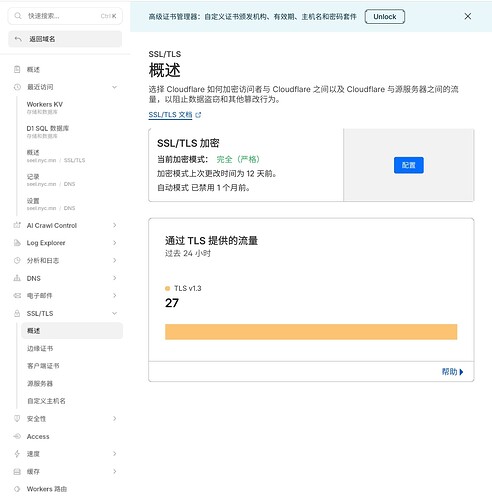
Task: Expand the 缓存 menu chevron
Action: point(114,471)
